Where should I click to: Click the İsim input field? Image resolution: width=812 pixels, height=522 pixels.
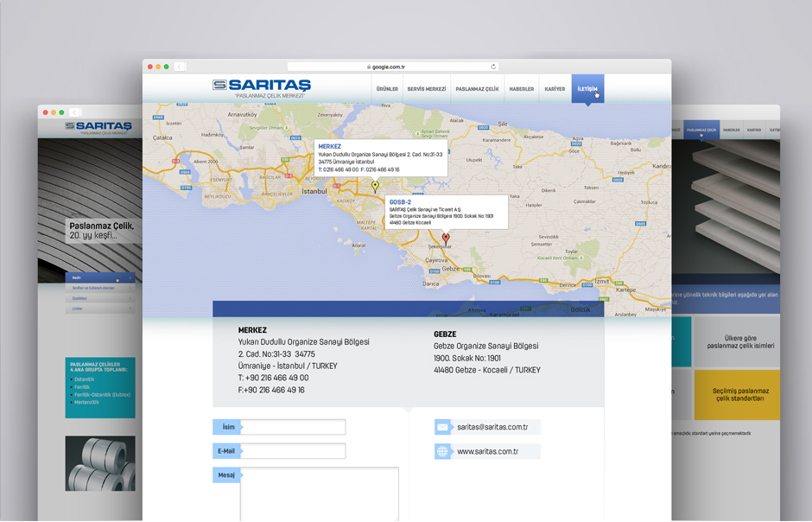point(293,427)
